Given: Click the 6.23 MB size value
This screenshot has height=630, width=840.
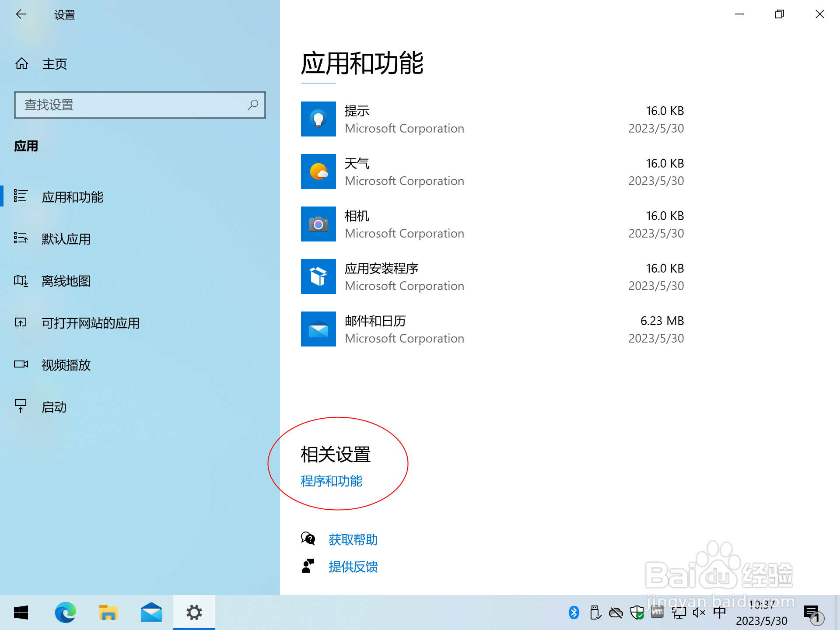Looking at the screenshot, I should pyautogui.click(x=662, y=321).
